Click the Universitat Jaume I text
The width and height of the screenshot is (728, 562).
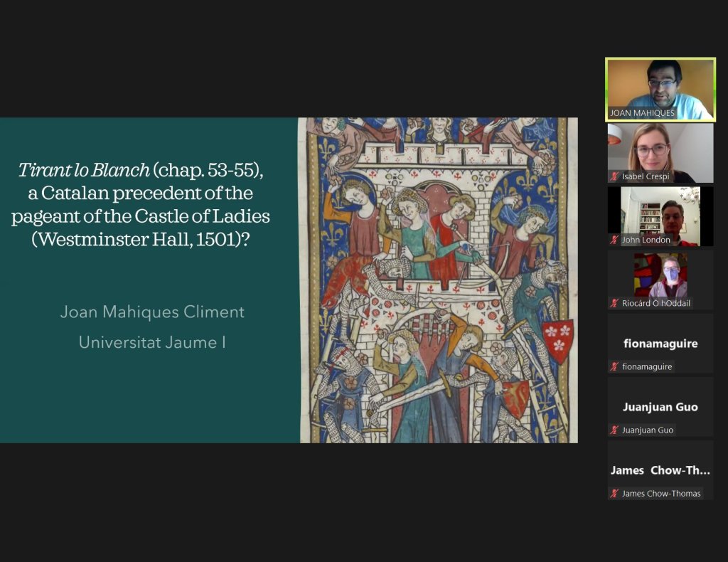point(152,342)
